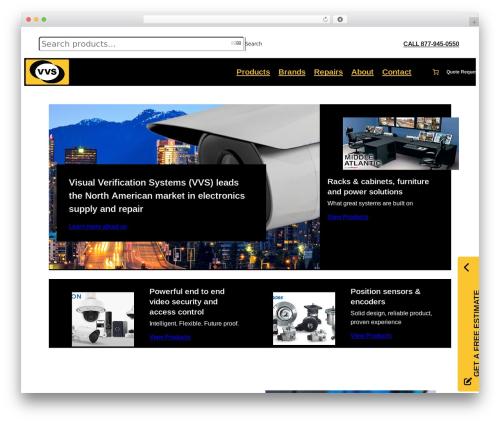
Task: Expand the side panel chevron arrow
Action: pyautogui.click(x=467, y=267)
